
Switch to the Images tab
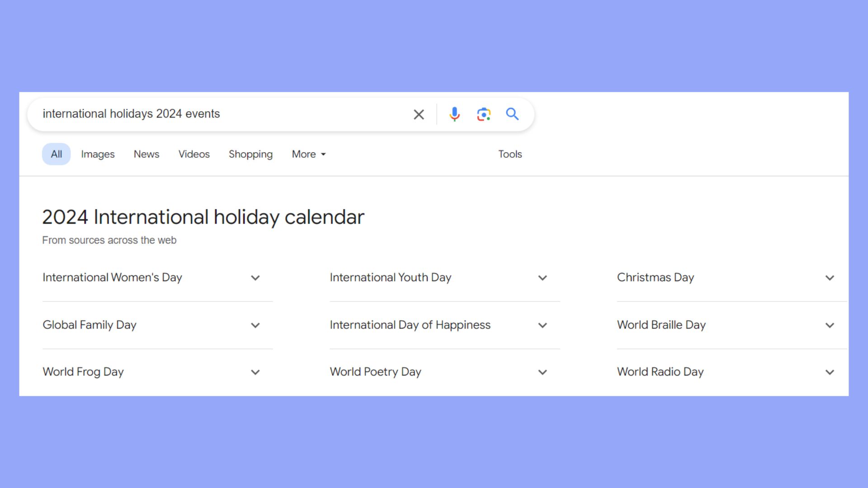click(x=98, y=154)
